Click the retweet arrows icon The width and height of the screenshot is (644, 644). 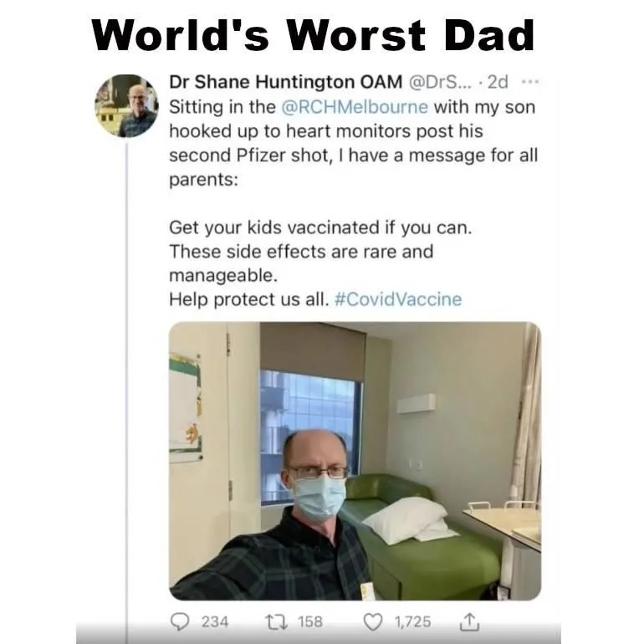tap(276, 621)
